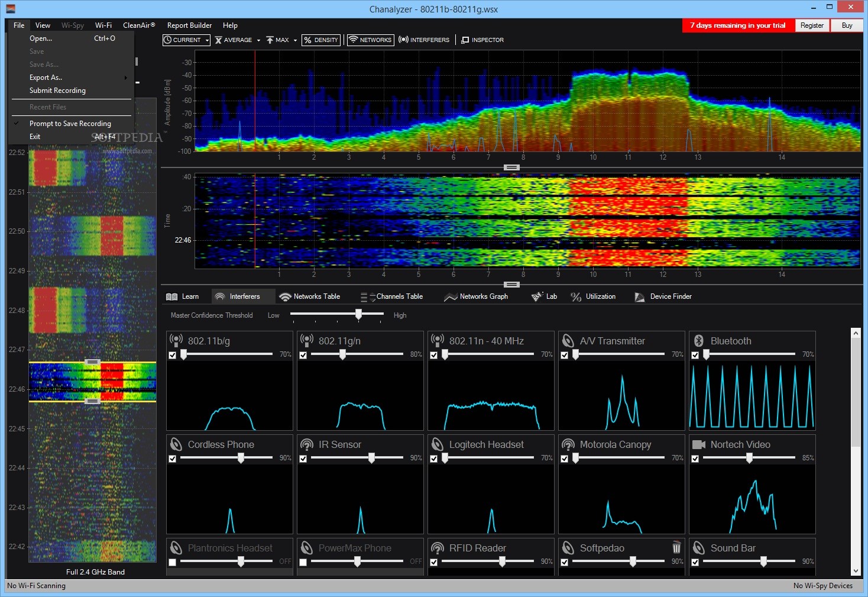Open the Inspector tool

point(482,40)
